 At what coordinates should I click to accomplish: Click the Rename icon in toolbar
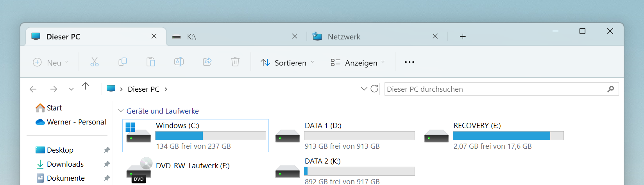179,62
